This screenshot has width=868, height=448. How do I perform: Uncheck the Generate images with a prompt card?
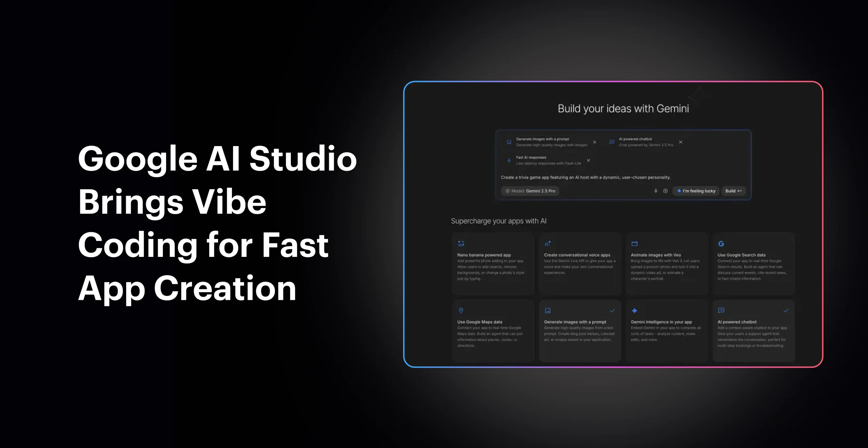pos(612,310)
